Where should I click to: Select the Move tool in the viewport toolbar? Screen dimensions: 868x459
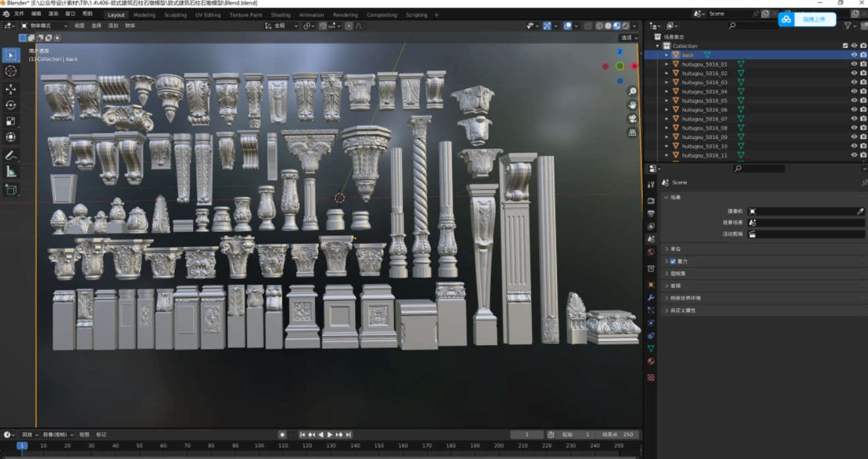[x=11, y=89]
